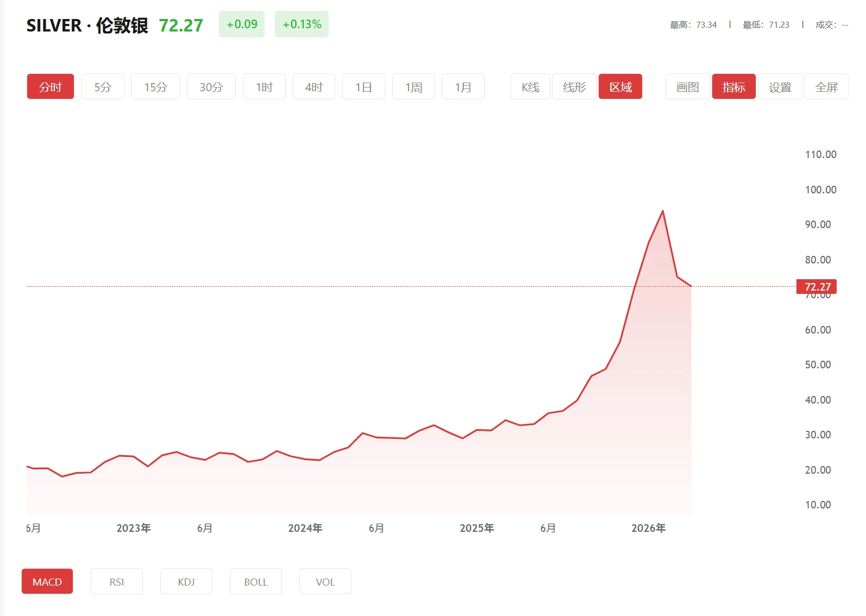The image size is (866, 616).
Task: Switch to the 1周 weekly view
Action: click(x=413, y=87)
